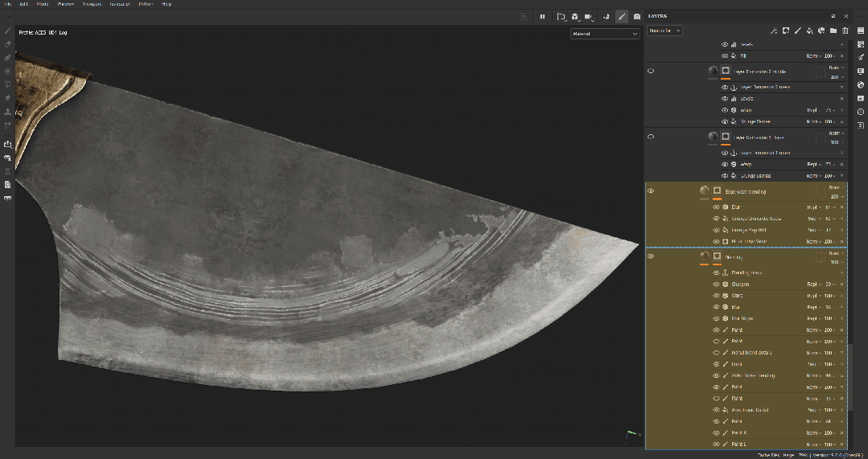
Task: Open the Base color channel dropdown
Action: pos(664,31)
